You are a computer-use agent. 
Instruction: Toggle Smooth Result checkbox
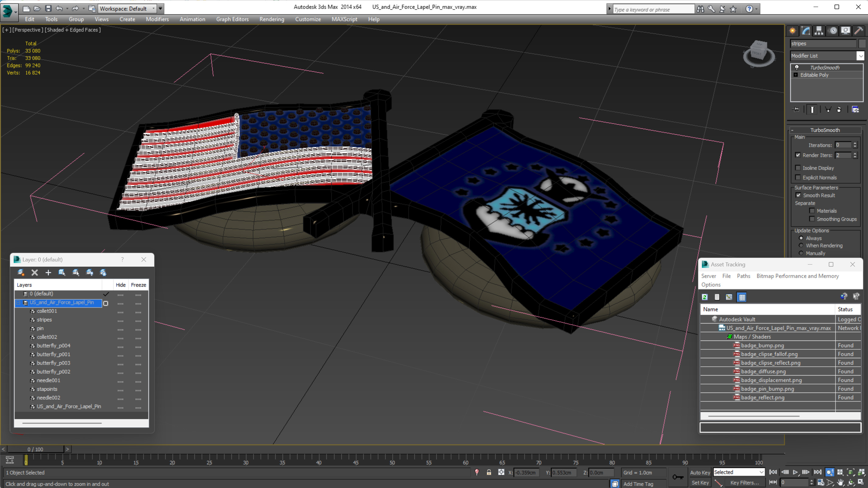point(798,195)
